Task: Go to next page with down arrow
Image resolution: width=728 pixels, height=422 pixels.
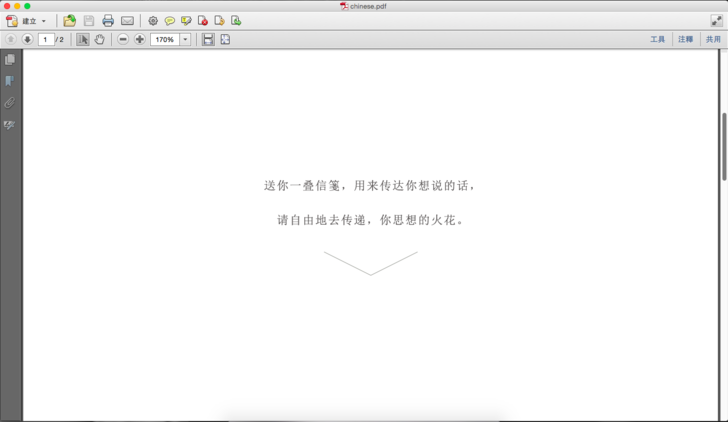Action: point(27,40)
